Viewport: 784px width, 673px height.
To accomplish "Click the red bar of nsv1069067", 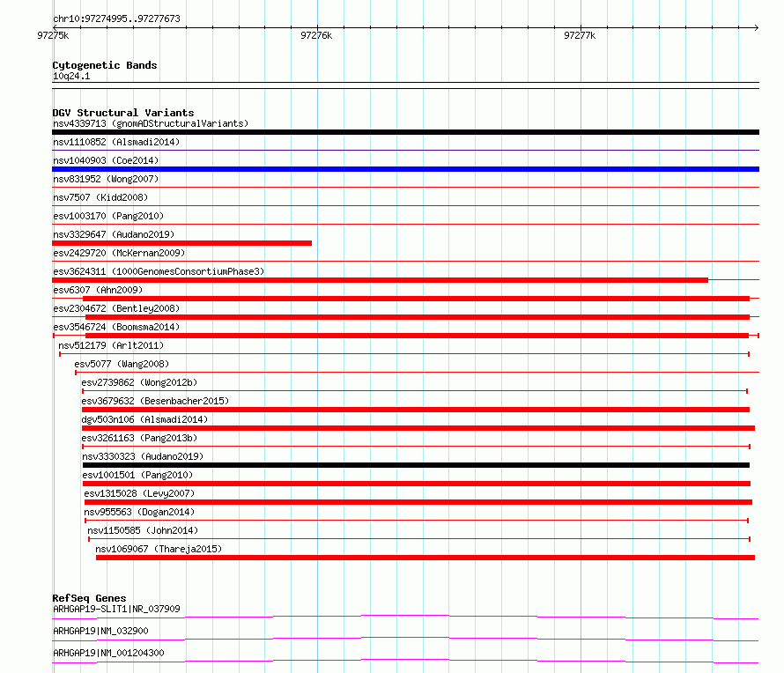I will pos(425,558).
